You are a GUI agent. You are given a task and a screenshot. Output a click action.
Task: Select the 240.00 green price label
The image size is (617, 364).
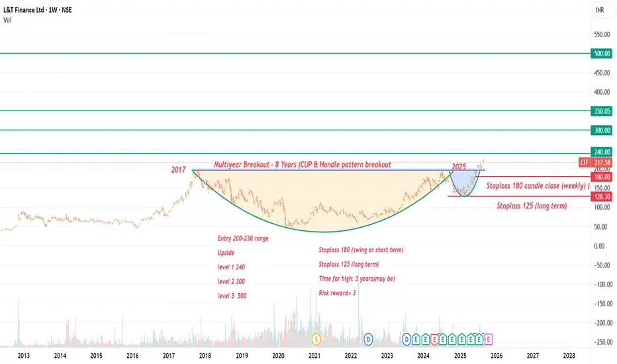tap(601, 152)
